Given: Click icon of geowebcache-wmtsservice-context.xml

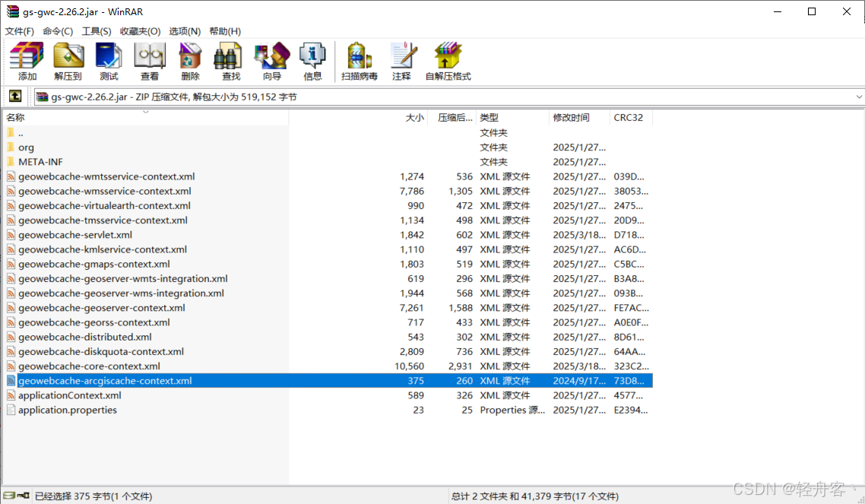Looking at the screenshot, I should point(11,176).
